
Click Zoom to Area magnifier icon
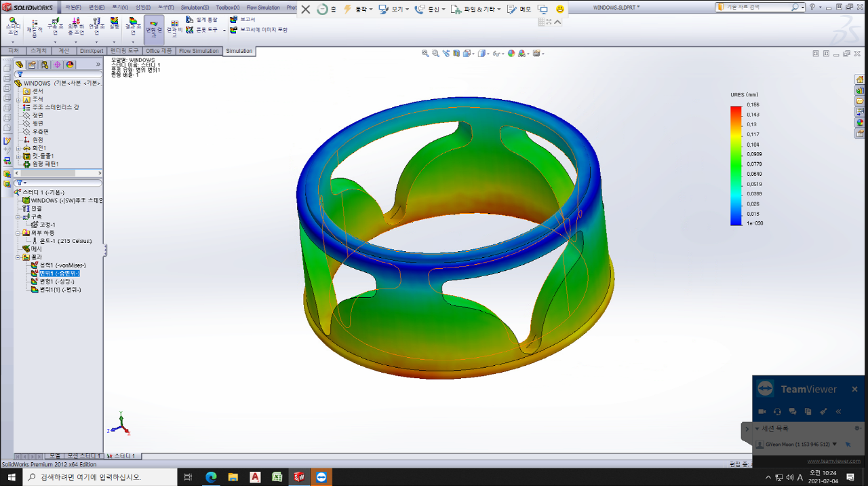(435, 53)
